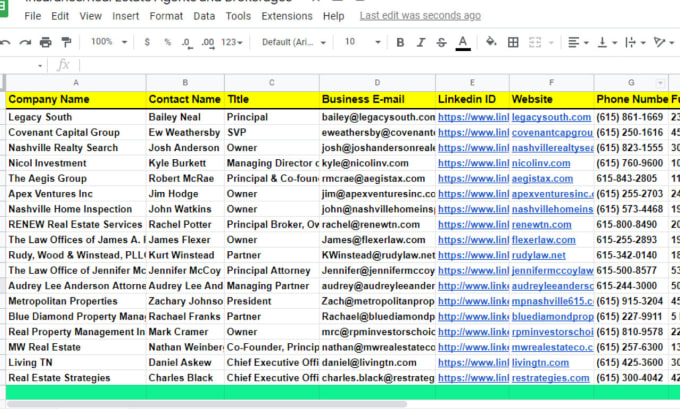
Task: Toggle Strikethrough formatting
Action: pyautogui.click(x=441, y=42)
